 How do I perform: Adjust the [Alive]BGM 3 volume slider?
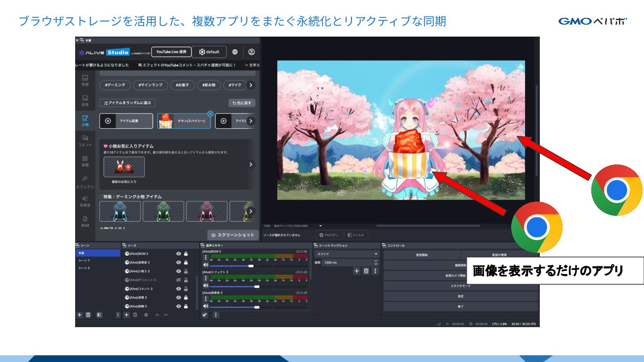click(251, 266)
